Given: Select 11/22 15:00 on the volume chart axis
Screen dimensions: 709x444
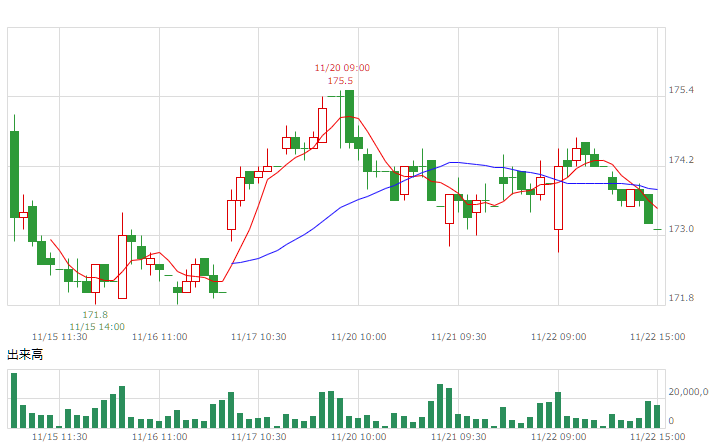Looking at the screenshot, I should click(x=657, y=437).
